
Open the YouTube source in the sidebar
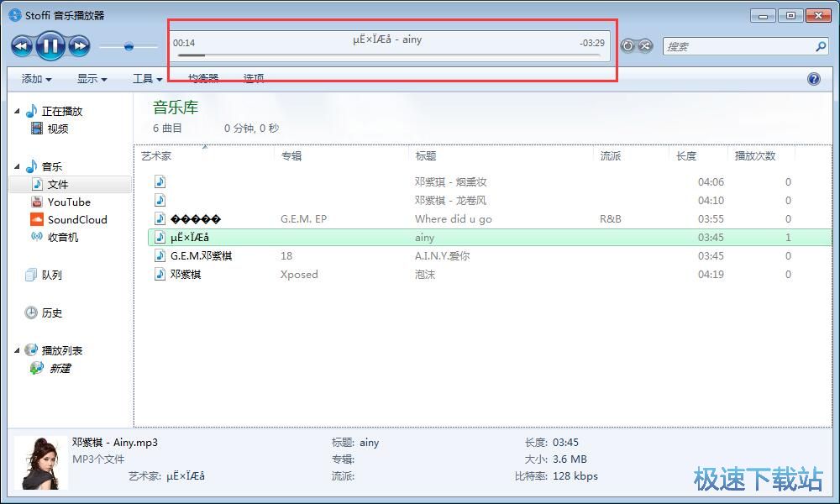pyautogui.click(x=69, y=202)
